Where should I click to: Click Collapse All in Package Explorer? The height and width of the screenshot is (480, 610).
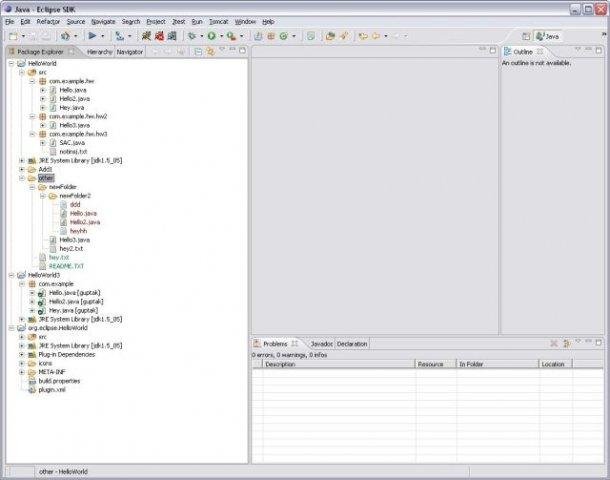(198, 51)
